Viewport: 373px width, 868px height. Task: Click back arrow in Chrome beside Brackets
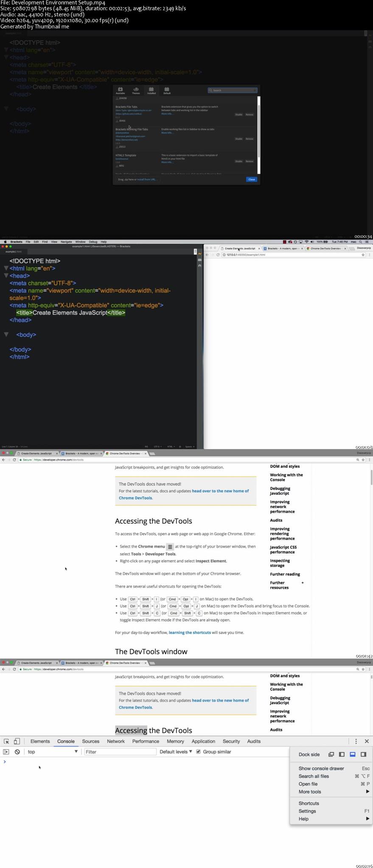(207, 255)
